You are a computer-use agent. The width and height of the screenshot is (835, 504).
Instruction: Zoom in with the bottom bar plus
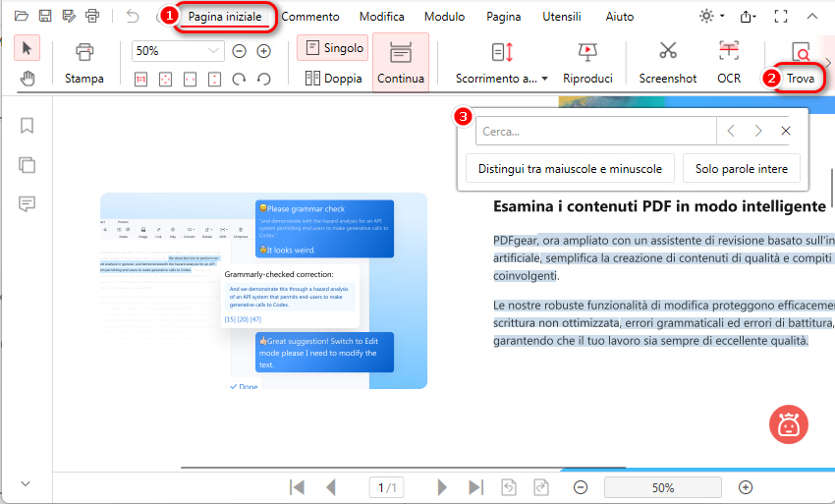(746, 487)
